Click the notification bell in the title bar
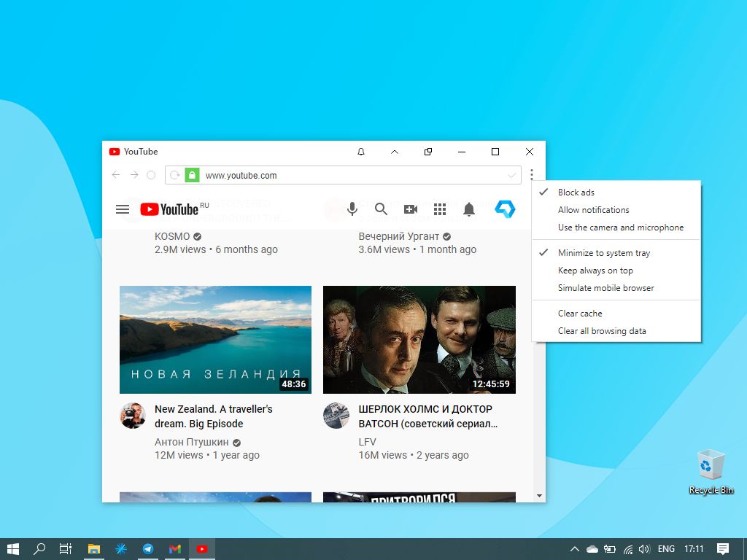This screenshot has width=747, height=560. point(361,152)
